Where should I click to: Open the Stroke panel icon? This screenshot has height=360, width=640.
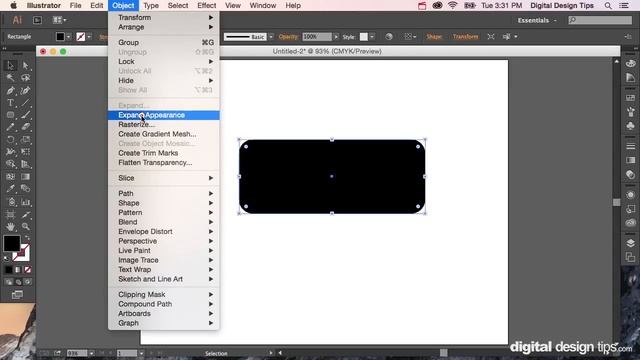[x=630, y=146]
